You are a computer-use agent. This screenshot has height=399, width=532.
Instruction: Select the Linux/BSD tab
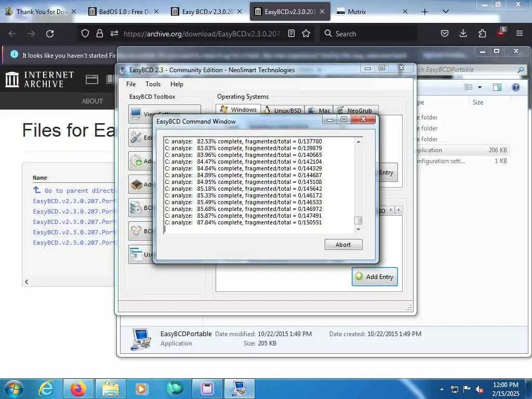(283, 110)
